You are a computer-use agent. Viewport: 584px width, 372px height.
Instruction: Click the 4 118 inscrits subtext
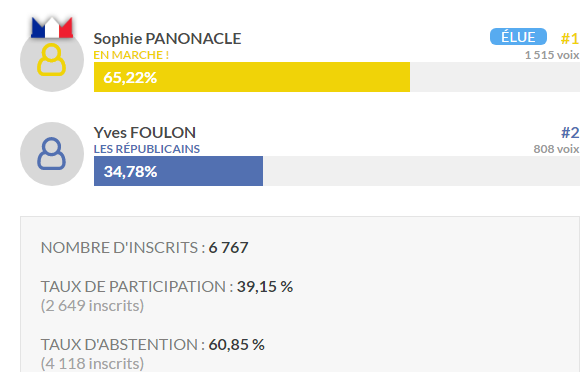92,363
